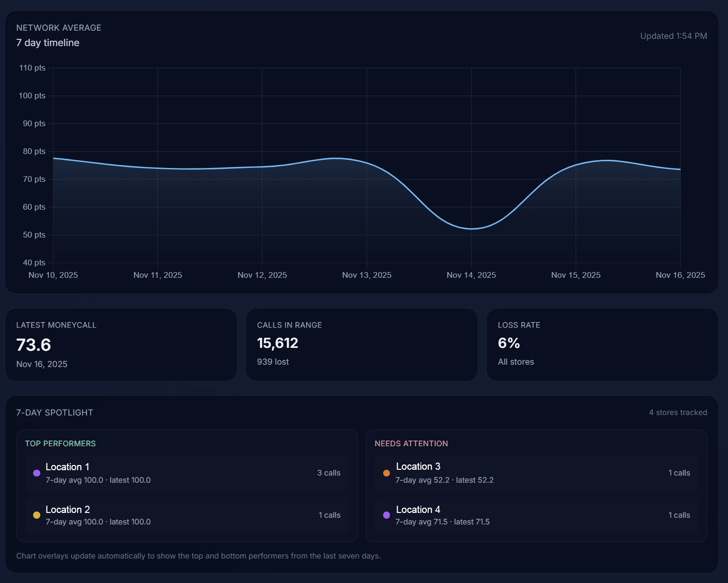The width and height of the screenshot is (728, 583).
Task: Click the Nov 10, 2025 axis label
Action: click(x=53, y=275)
